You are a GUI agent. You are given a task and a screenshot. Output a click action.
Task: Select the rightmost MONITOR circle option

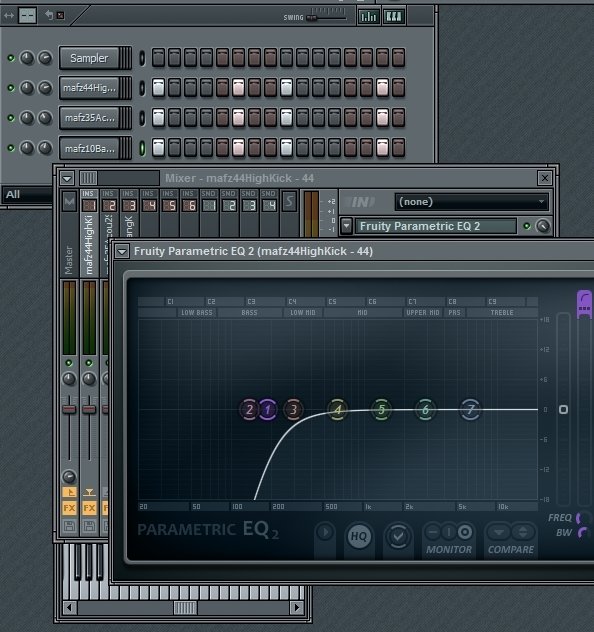pyautogui.click(x=465, y=532)
